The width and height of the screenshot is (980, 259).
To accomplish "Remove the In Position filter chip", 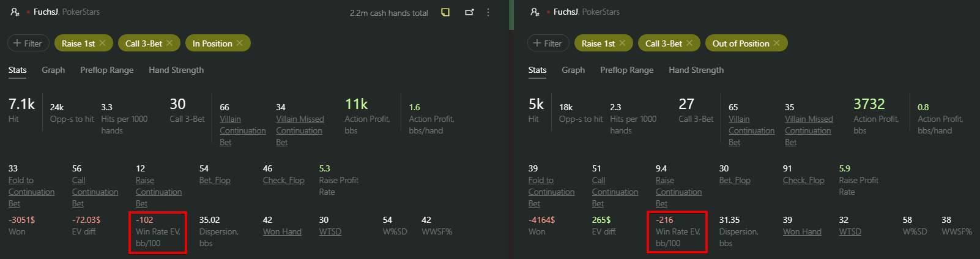I will pyautogui.click(x=240, y=43).
